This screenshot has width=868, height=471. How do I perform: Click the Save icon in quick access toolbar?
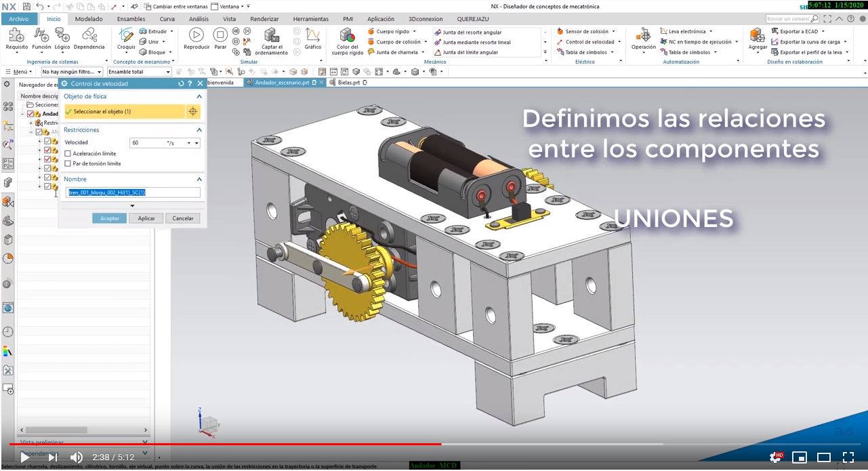(x=26, y=6)
